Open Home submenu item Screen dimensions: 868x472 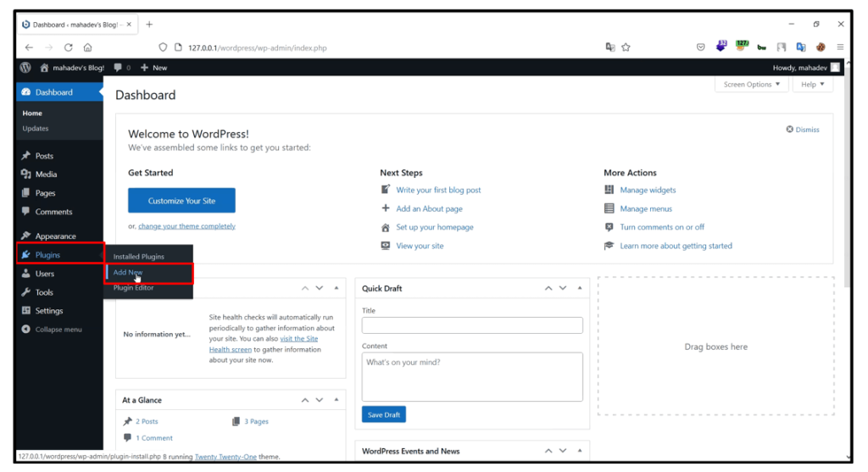(x=32, y=113)
